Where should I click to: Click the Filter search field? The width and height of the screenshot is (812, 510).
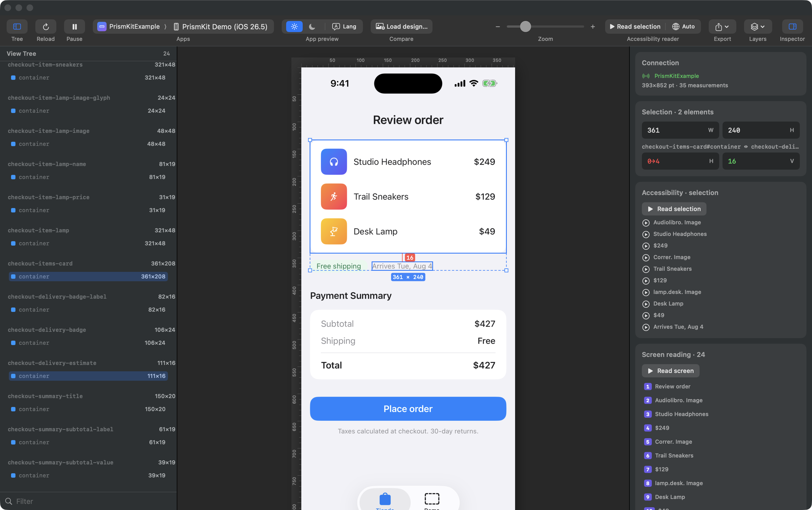point(88,501)
